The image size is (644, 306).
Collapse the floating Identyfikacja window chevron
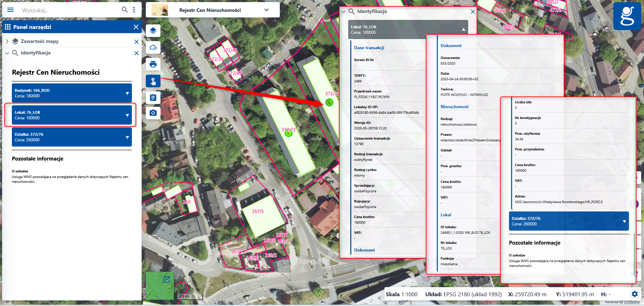point(343,12)
